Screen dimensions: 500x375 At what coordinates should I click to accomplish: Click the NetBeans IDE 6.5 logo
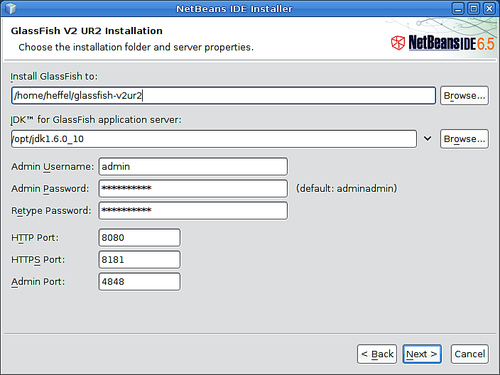(x=443, y=43)
